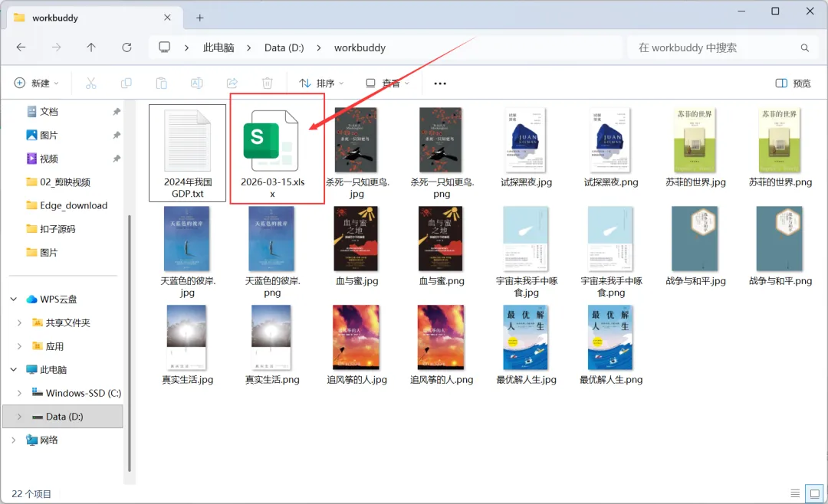Refresh the current folder
This screenshot has width=828, height=504.
click(127, 47)
